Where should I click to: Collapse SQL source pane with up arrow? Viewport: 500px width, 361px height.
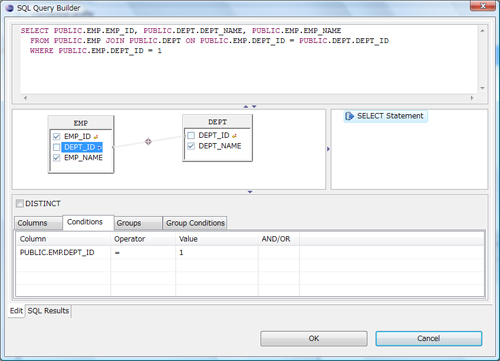pos(246,106)
